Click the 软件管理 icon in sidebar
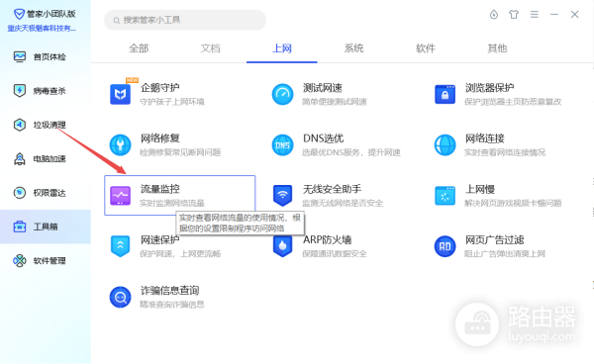The image size is (594, 364). (20, 261)
